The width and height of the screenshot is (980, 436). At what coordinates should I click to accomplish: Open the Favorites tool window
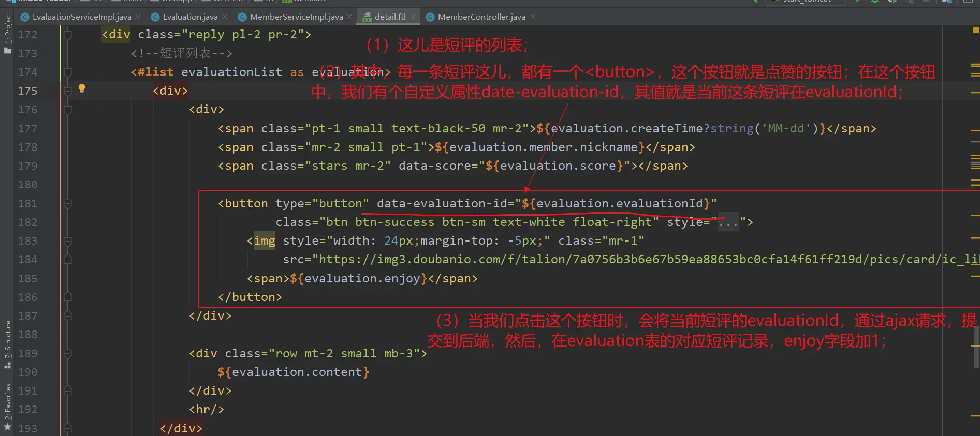click(x=7, y=407)
